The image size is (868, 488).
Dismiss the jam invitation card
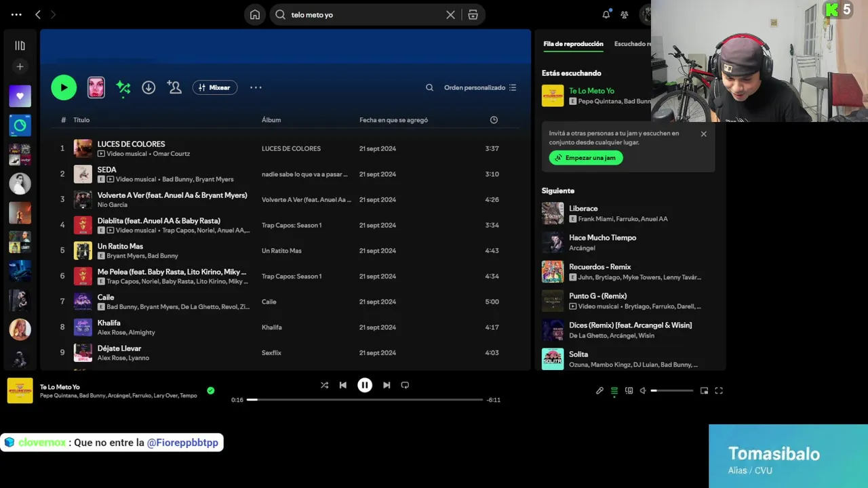coord(703,134)
